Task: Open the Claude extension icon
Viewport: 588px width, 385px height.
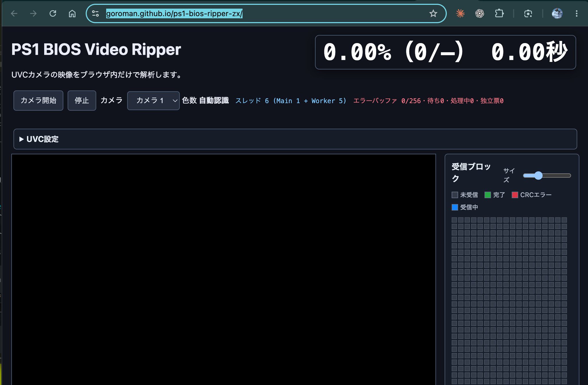Action: (x=460, y=13)
